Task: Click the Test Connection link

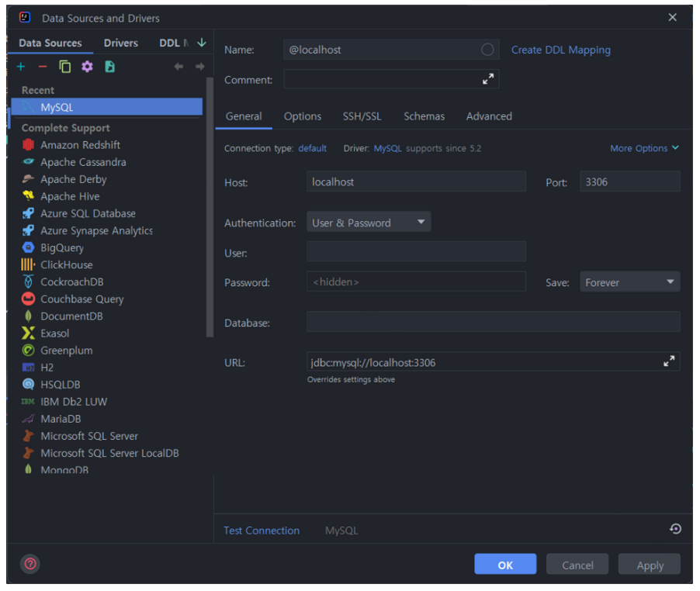Action: point(262,531)
